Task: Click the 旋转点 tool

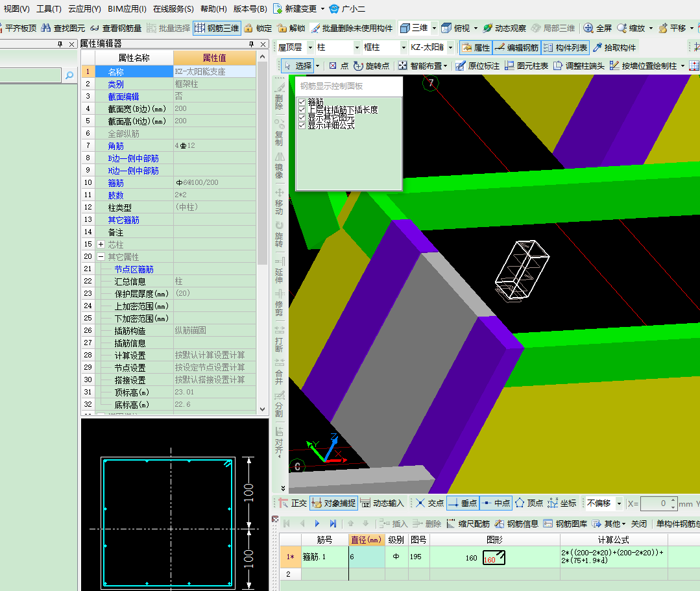Action: pyautogui.click(x=372, y=66)
